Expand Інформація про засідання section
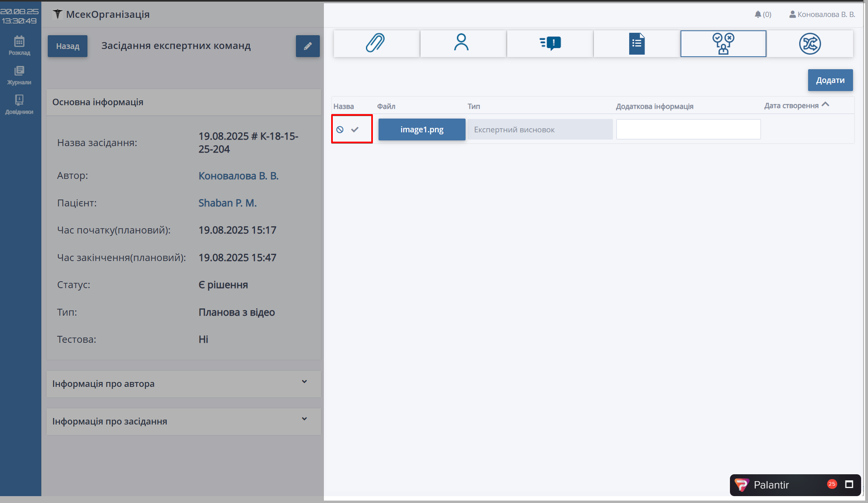Viewport: 868px width, 503px height. (304, 419)
